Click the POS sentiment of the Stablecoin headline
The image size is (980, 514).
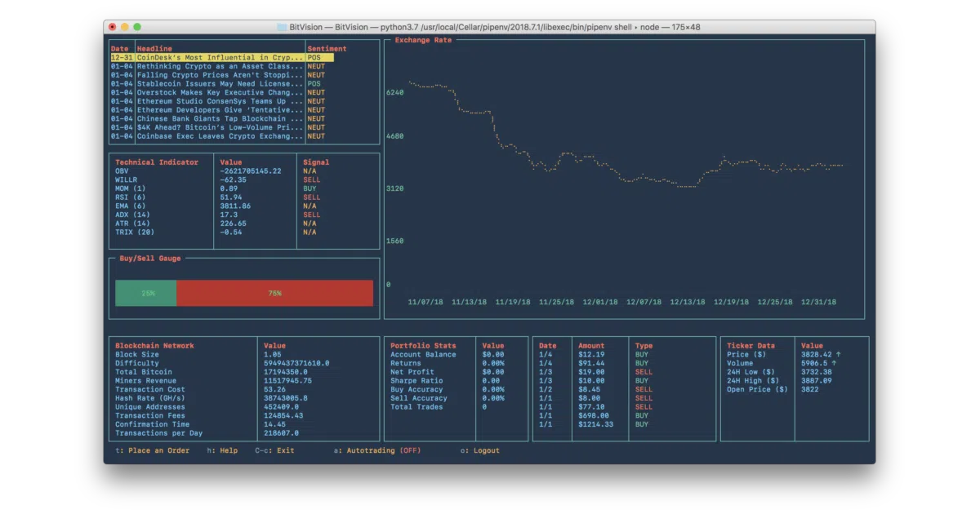pos(314,84)
